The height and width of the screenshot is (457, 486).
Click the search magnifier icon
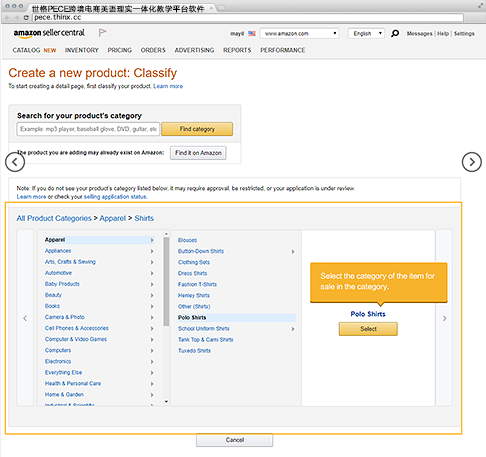pos(395,33)
